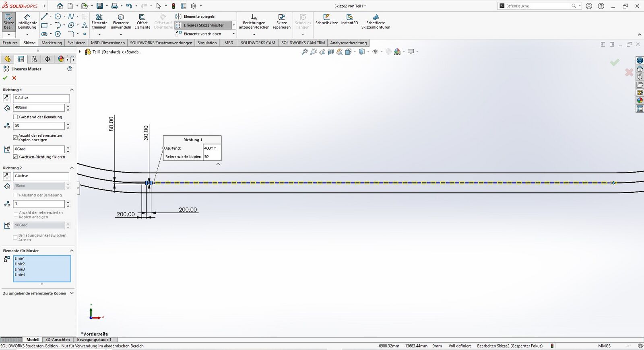Confirm the pattern with green checkmark
This screenshot has height=350, width=644.
[x=5, y=78]
